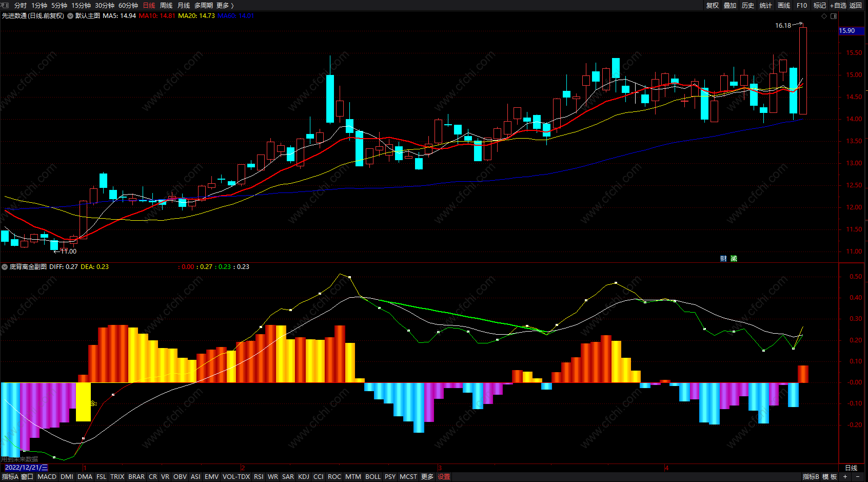The width and height of the screenshot is (868, 482).
Task: Select the ROC indicator
Action: click(334, 477)
